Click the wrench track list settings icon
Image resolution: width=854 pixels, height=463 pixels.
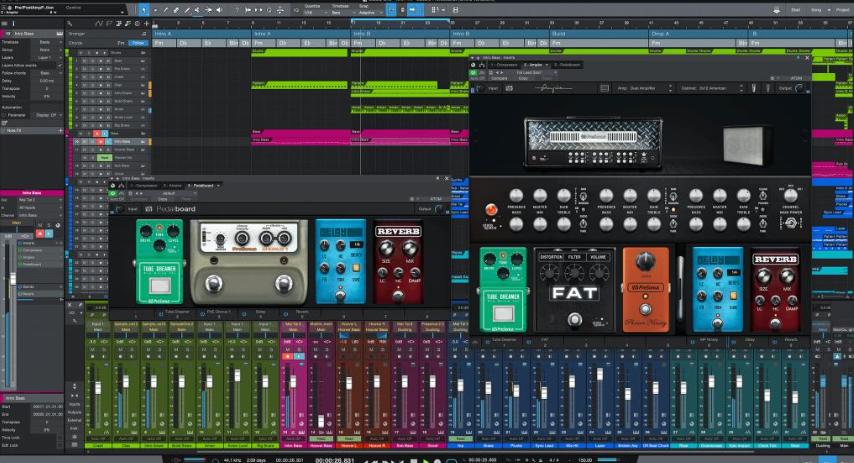[x=70, y=23]
